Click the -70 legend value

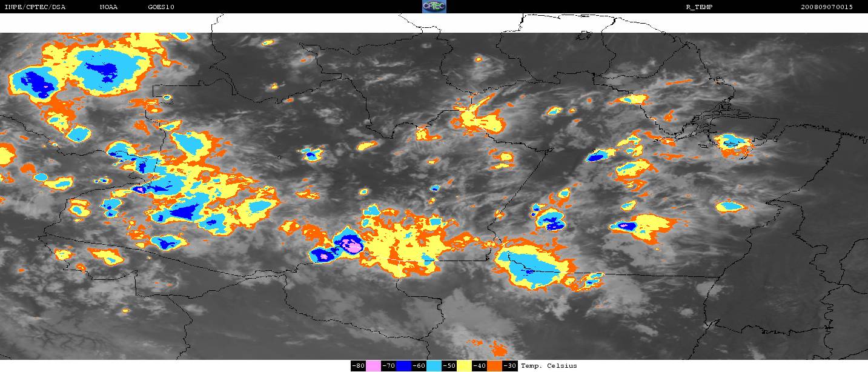point(388,366)
